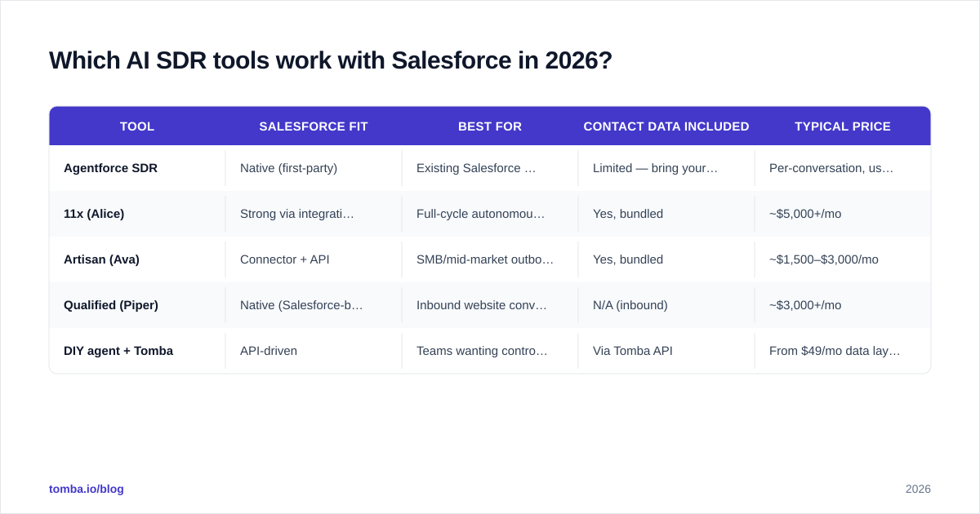Viewport: 980px width, 514px height.
Task: Click the SMB/mid-market outbo… cell
Action: (490, 259)
